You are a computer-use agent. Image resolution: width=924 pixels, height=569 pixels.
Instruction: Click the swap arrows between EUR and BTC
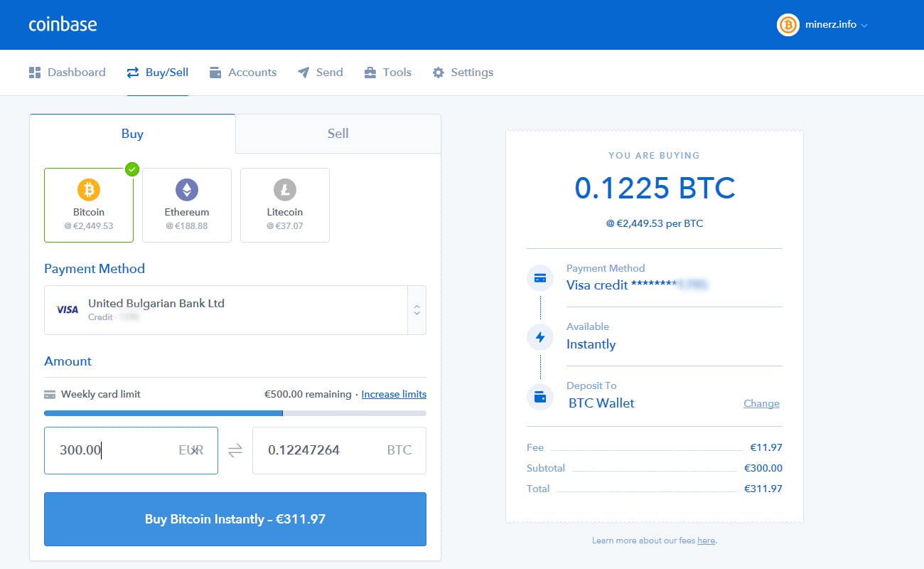(235, 450)
